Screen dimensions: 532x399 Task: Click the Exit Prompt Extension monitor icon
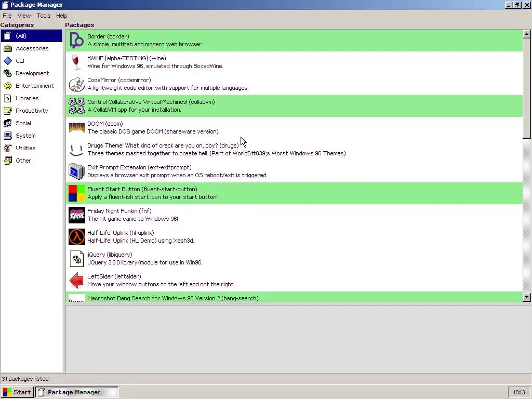click(x=77, y=171)
